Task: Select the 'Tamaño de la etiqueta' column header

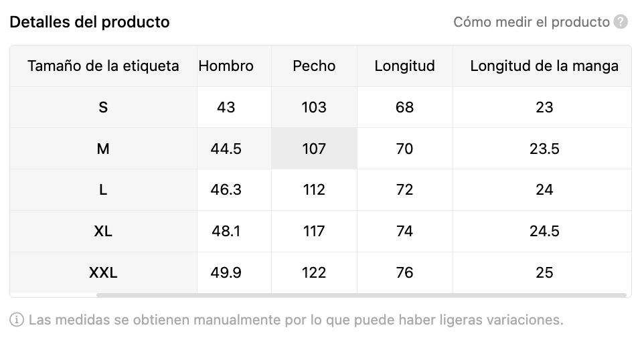Action: click(x=103, y=66)
